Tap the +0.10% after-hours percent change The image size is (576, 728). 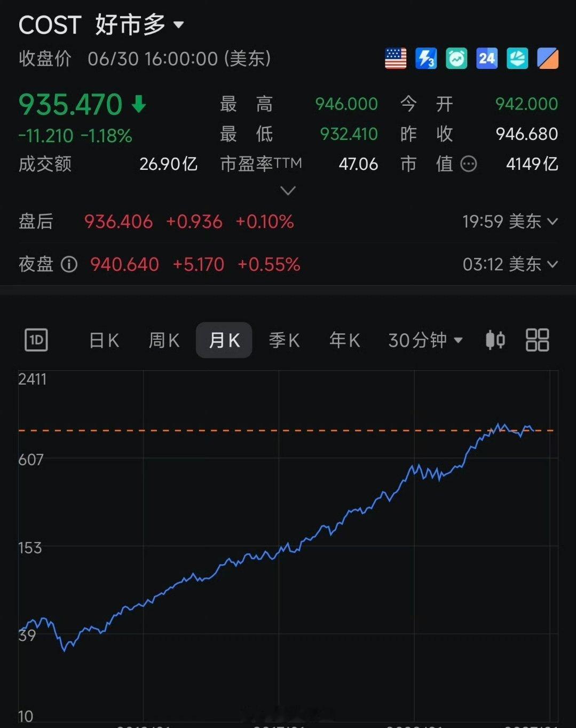coord(265,221)
